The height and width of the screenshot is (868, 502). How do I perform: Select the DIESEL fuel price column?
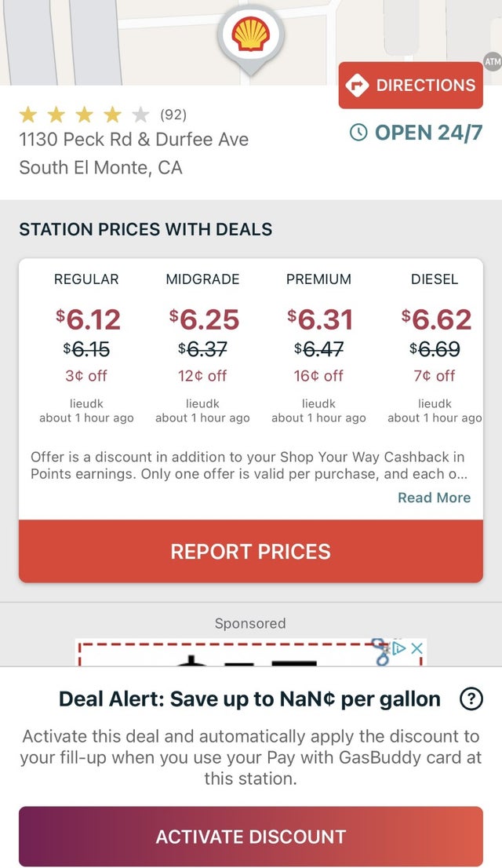435,320
